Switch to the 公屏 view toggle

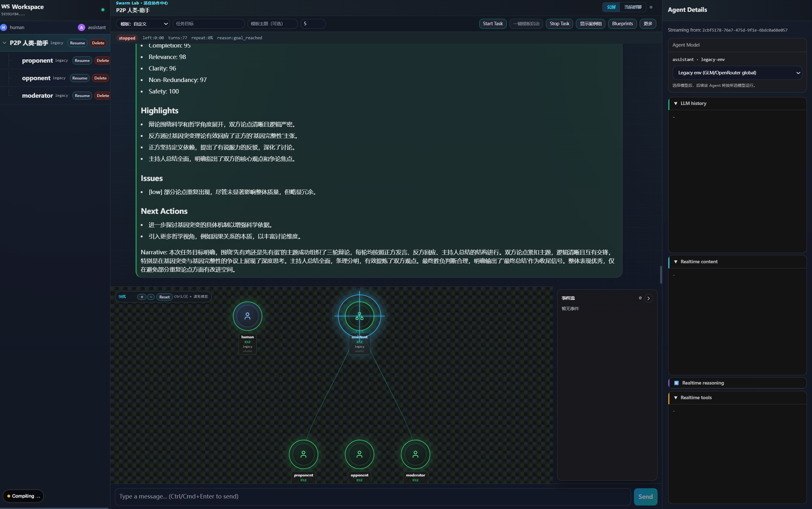point(611,7)
